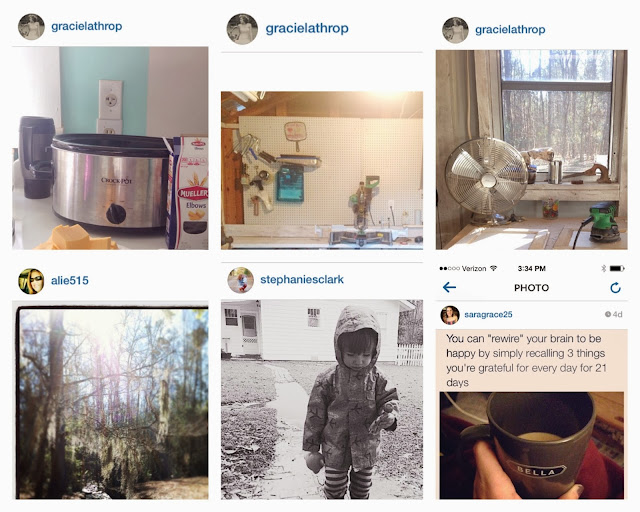Open gracielathrop avatar above crock pot photo
This screenshot has width=640, height=512.
click(31, 27)
